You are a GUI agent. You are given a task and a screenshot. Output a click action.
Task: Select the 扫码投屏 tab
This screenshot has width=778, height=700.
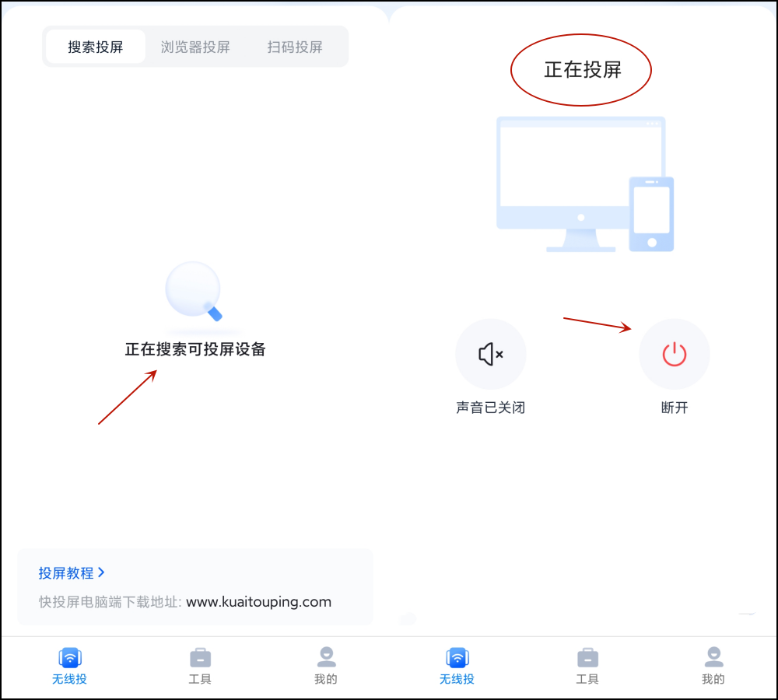point(295,47)
